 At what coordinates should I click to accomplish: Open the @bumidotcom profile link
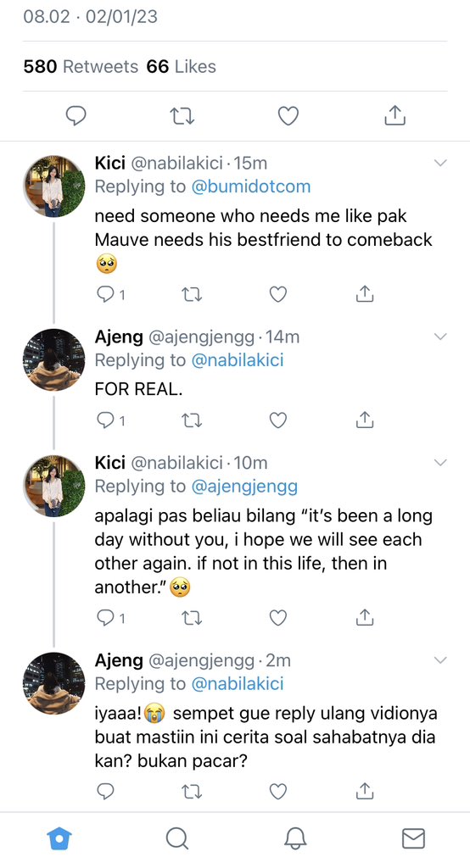[250, 186]
